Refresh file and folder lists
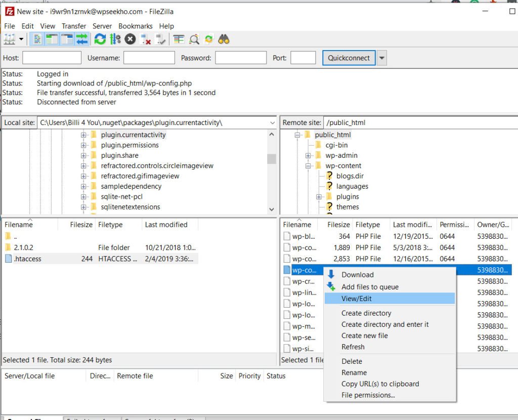Image resolution: width=518 pixels, height=420 pixels. click(x=100, y=39)
